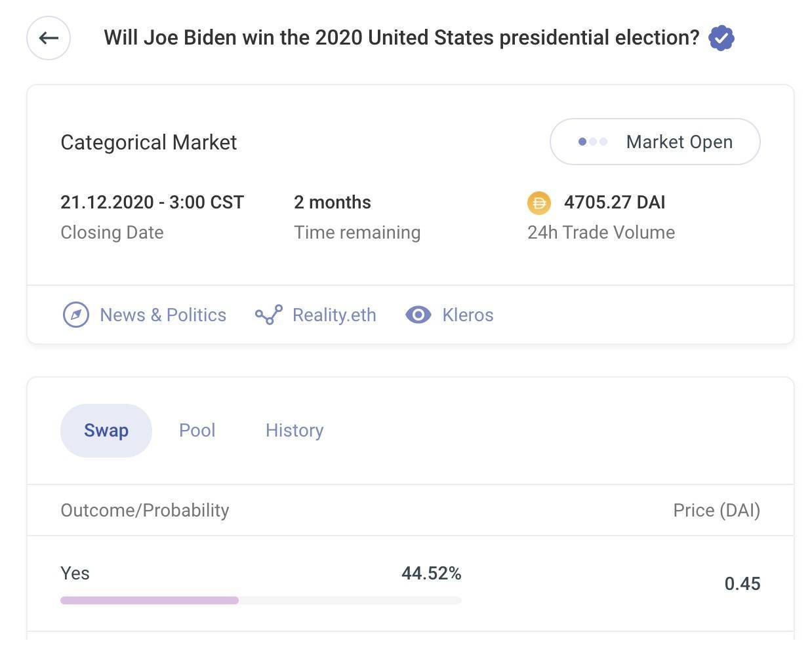Click the Kleros eye icon
This screenshot has height=645, width=812.
[x=418, y=315]
